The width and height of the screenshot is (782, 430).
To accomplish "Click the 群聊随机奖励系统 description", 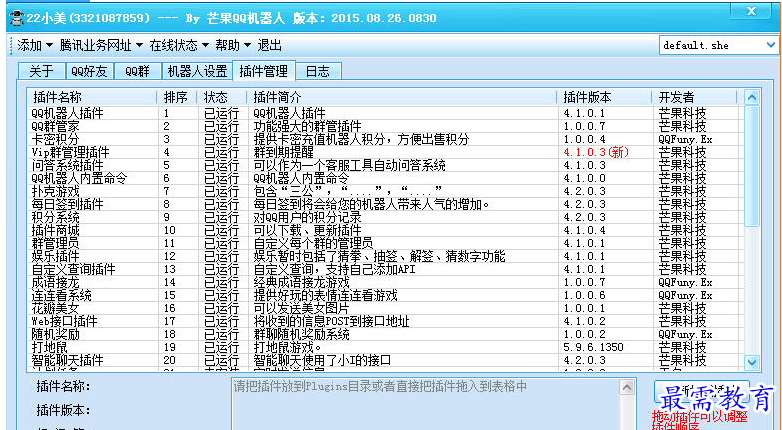I will click(x=301, y=334).
